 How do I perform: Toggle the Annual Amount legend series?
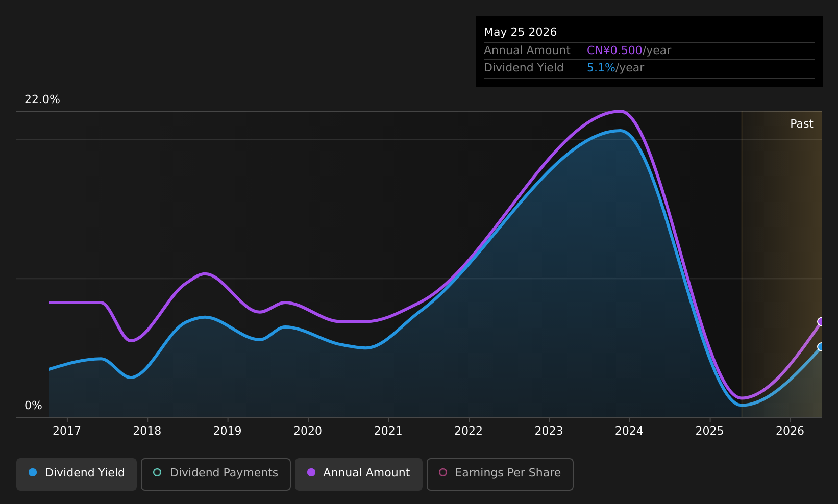[358, 474]
